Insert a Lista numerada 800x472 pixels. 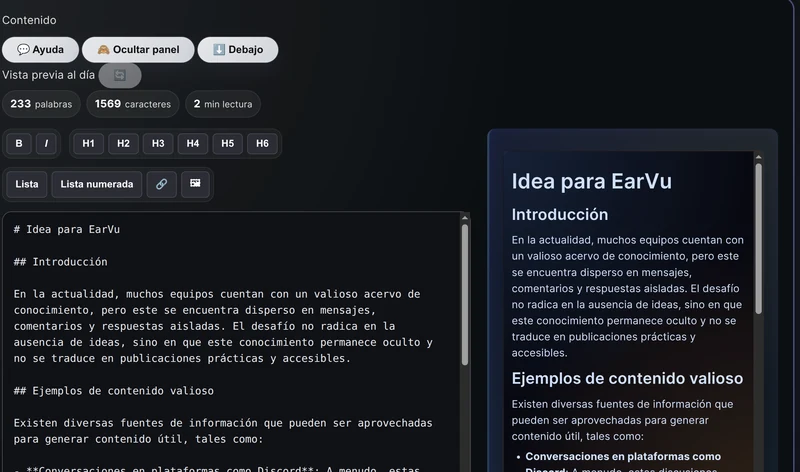pyautogui.click(x=97, y=184)
